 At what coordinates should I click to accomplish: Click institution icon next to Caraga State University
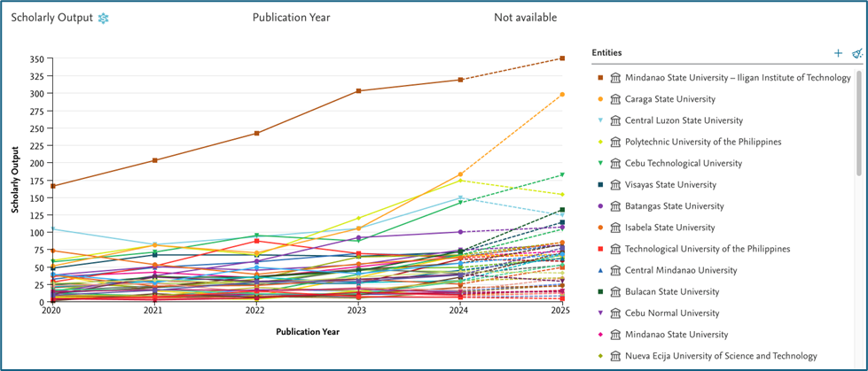click(x=615, y=99)
